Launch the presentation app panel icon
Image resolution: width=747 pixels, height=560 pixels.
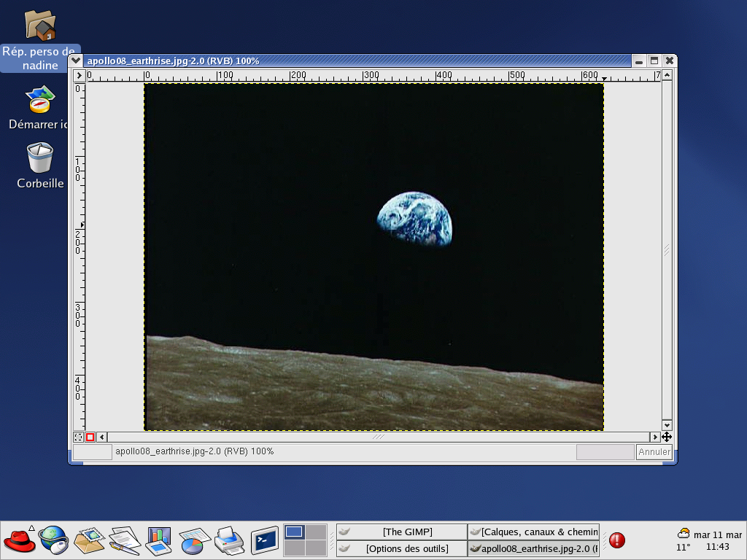pos(159,540)
